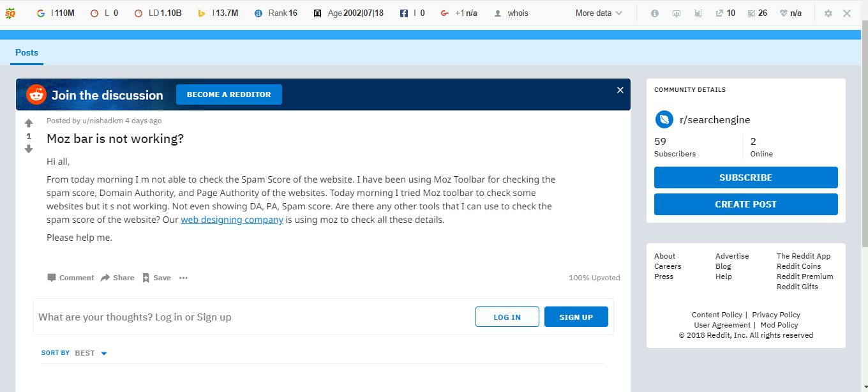Open Reddit Premium link
Image resolution: width=868 pixels, height=392 pixels.
pos(805,276)
